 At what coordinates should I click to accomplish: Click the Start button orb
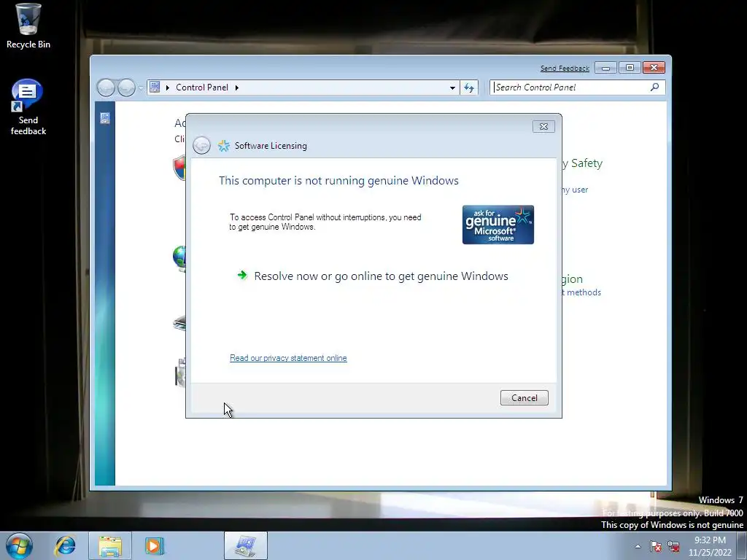(x=19, y=545)
